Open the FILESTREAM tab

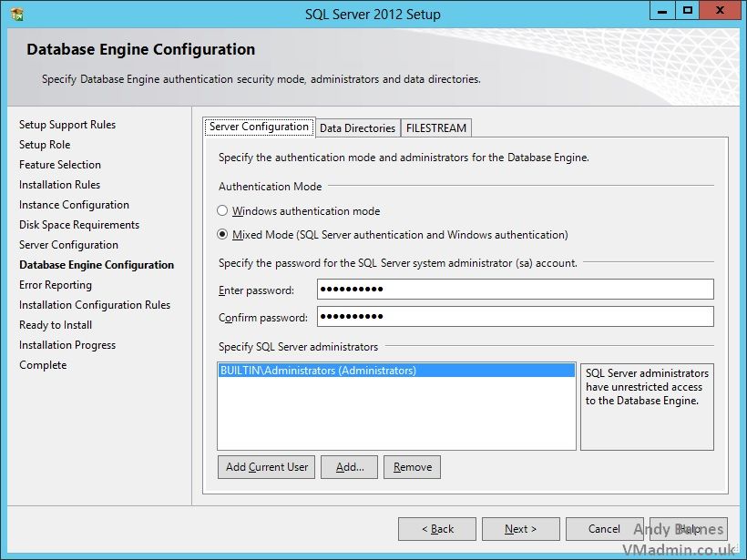tap(437, 128)
